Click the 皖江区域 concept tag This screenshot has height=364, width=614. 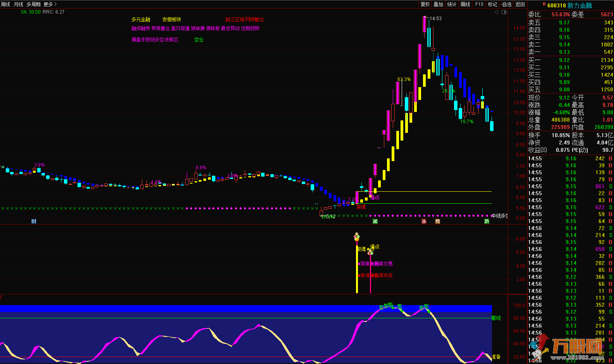235,19
